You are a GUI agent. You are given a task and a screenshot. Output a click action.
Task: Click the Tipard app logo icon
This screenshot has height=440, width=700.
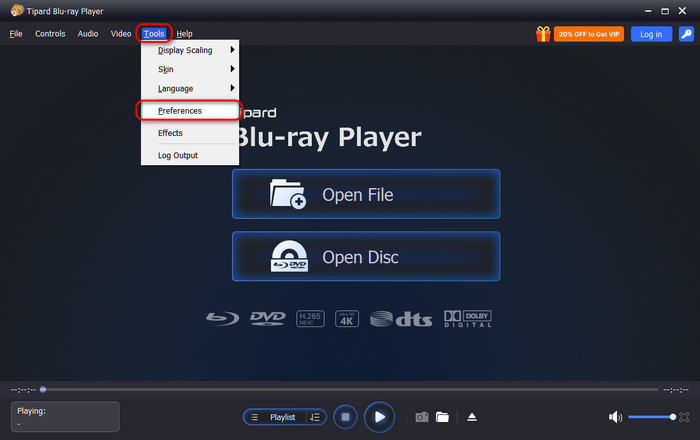17,10
